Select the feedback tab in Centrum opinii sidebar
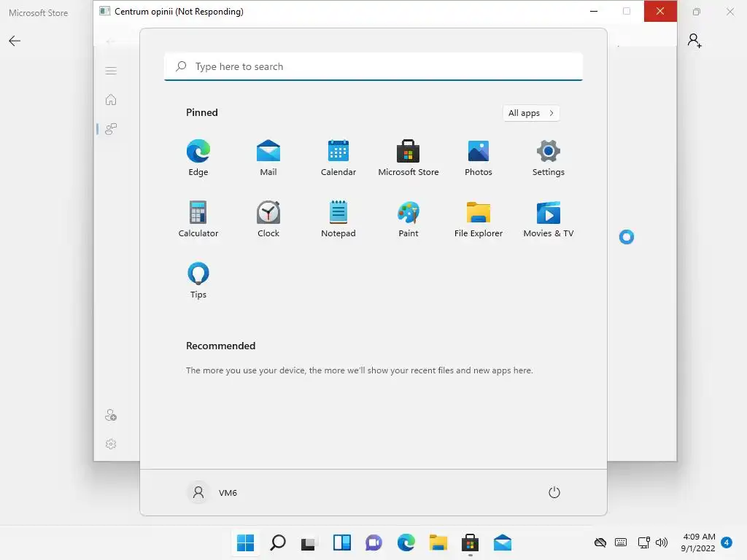This screenshot has height=560, width=747. [111, 128]
